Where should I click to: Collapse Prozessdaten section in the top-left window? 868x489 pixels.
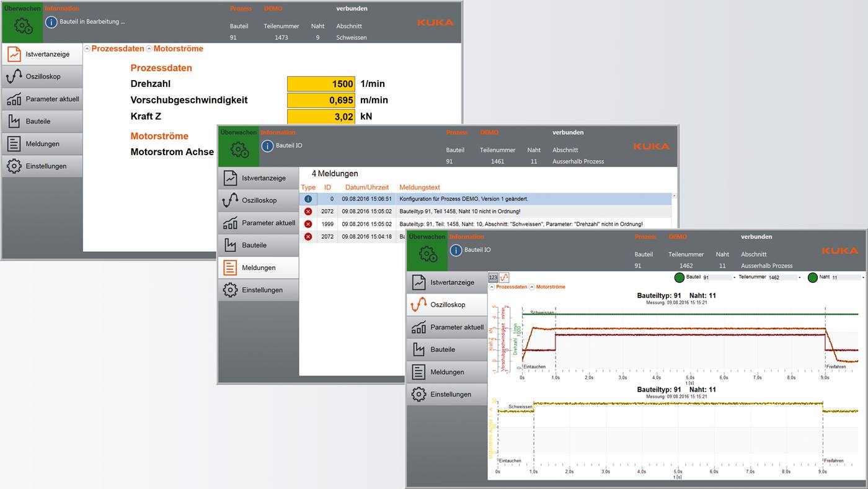(87, 48)
